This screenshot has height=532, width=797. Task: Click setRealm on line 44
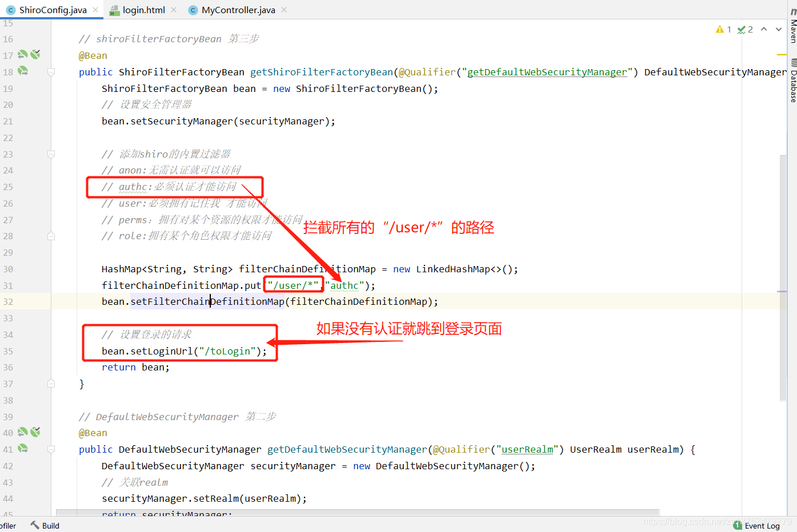point(216,498)
